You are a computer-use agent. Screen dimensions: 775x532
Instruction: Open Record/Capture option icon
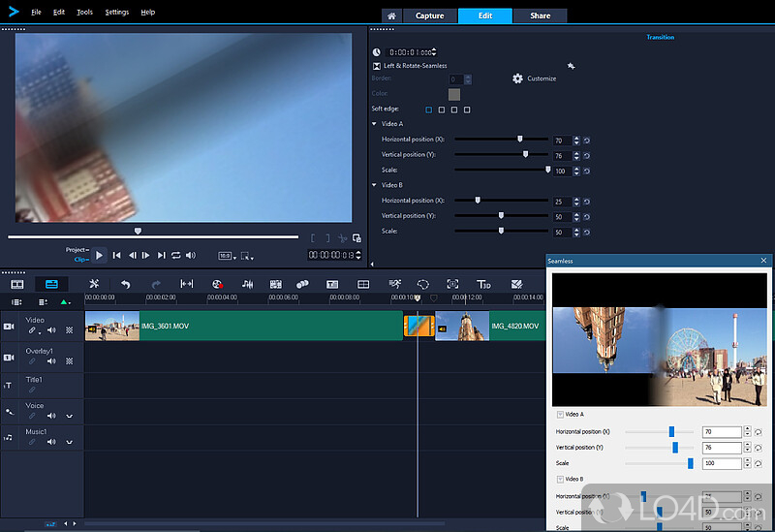coord(217,284)
